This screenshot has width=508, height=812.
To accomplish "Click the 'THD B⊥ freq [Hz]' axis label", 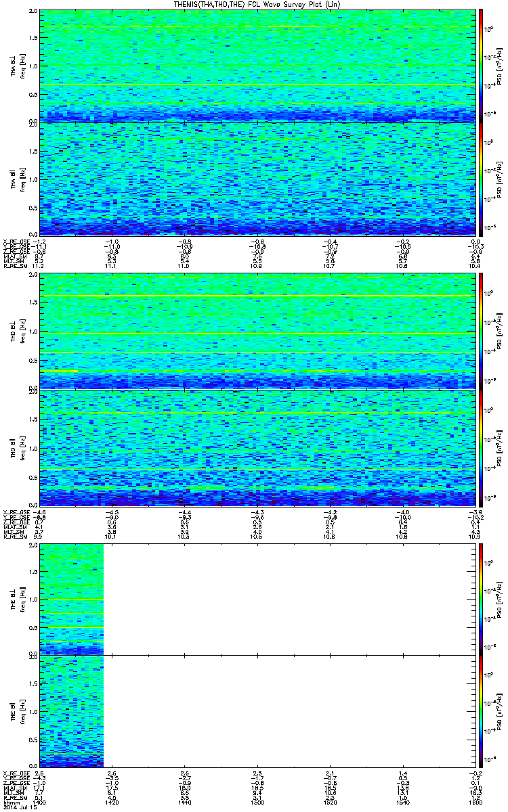I will point(17,332).
